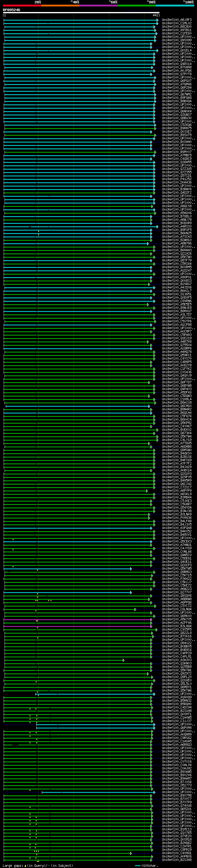Click the UniRef100_Q6PGU7 label
The image size is (197, 868).
pyautogui.click(x=177, y=81)
